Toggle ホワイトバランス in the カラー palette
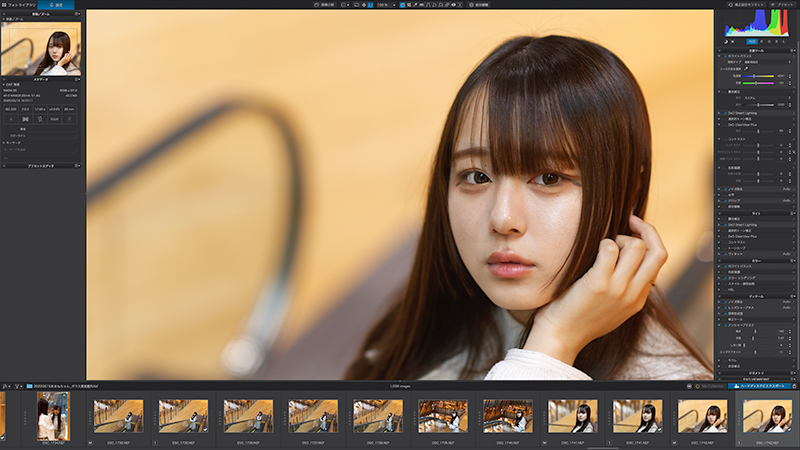Viewport: 800px width, 450px height. tap(726, 266)
